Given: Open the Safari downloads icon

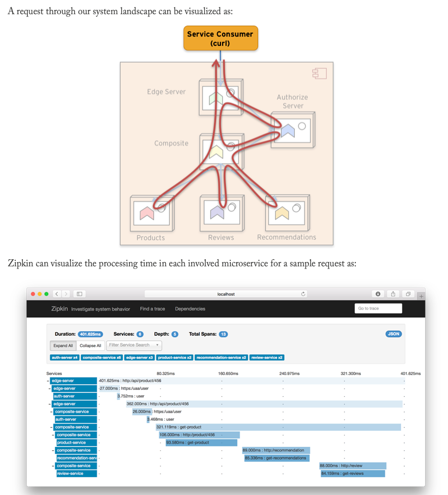Looking at the screenshot, I should 378,294.
